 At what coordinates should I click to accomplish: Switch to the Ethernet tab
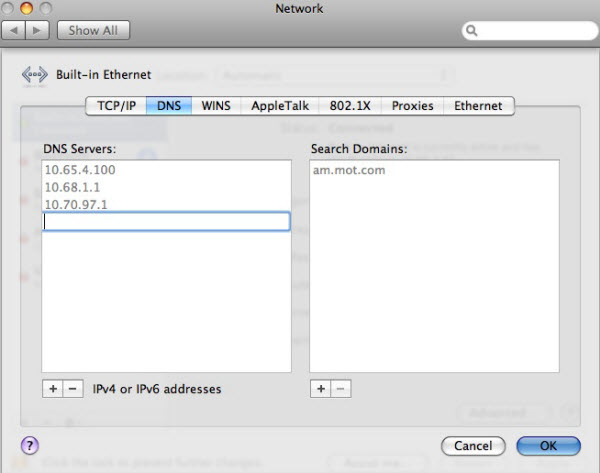(x=478, y=105)
